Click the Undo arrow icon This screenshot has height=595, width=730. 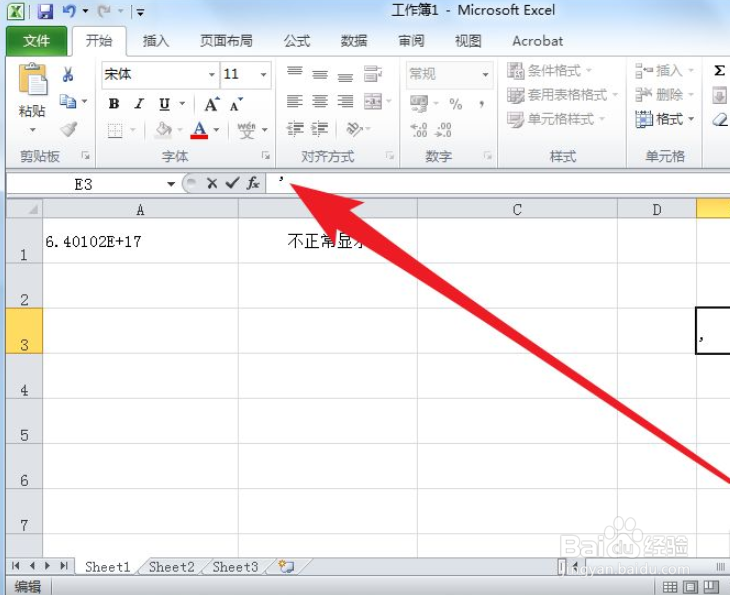[69, 11]
